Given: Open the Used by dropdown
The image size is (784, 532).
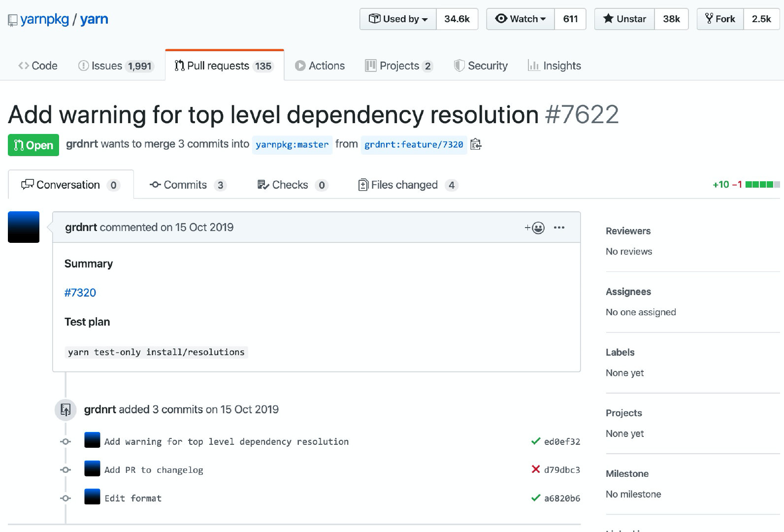Looking at the screenshot, I should [398, 19].
